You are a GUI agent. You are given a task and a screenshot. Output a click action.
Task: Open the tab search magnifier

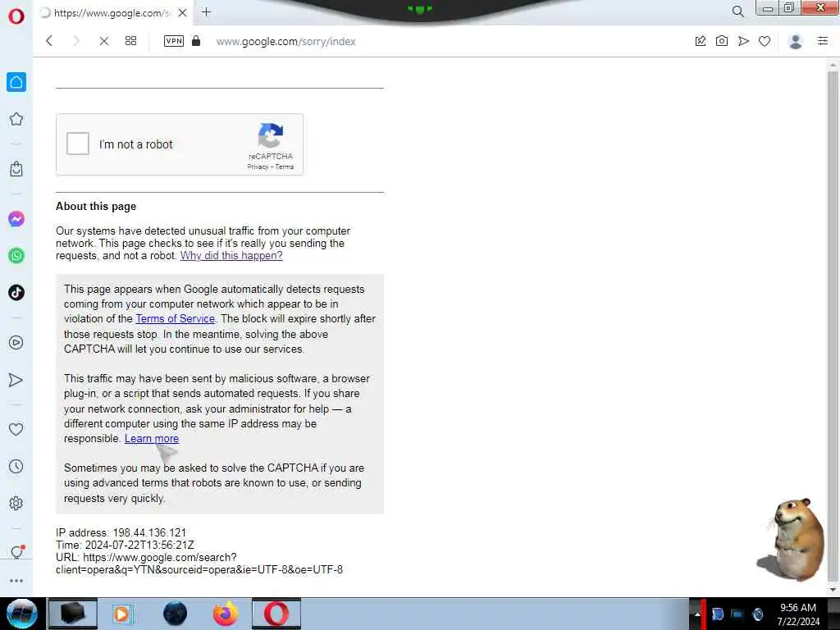pos(737,11)
